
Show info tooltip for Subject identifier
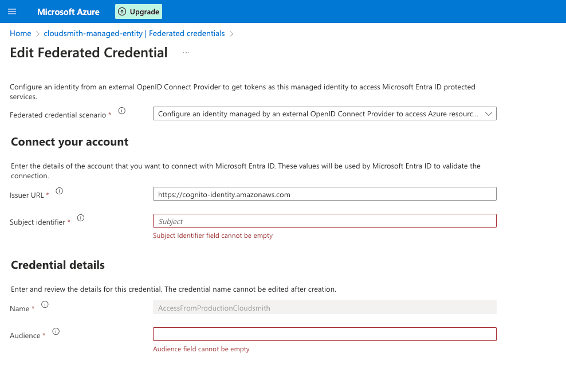point(81,218)
